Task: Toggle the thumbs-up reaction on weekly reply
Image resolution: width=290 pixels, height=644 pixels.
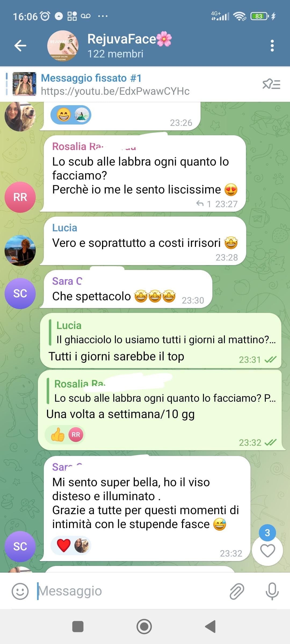Action: coord(65,434)
